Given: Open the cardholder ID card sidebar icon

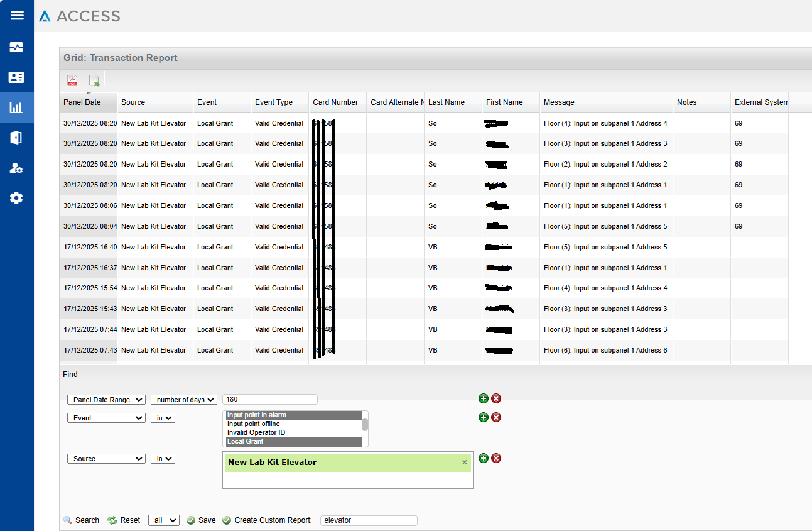Looking at the screenshot, I should (x=16, y=77).
